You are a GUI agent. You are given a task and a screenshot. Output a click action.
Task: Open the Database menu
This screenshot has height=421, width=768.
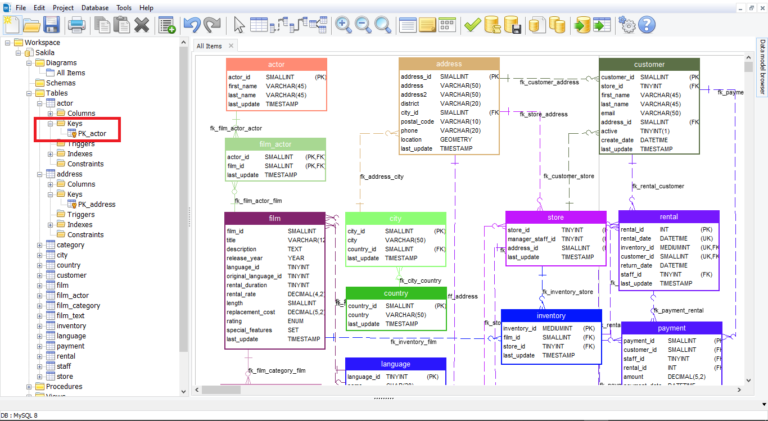[95, 7]
